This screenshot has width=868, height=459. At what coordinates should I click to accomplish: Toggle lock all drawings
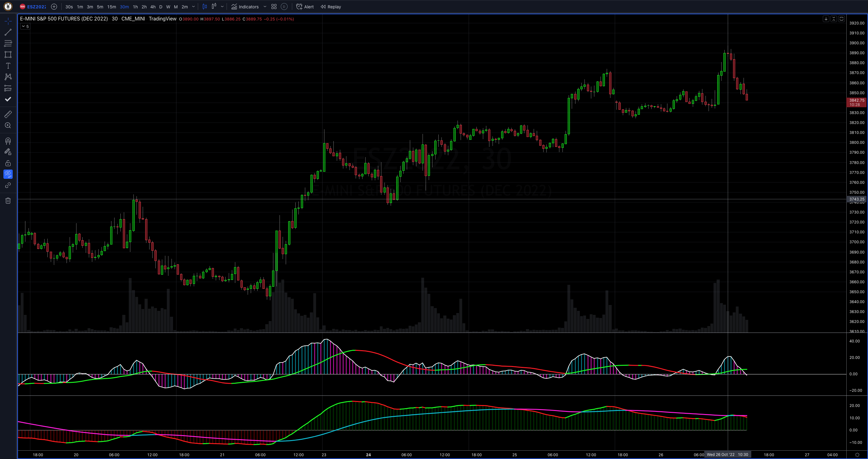tap(8, 163)
